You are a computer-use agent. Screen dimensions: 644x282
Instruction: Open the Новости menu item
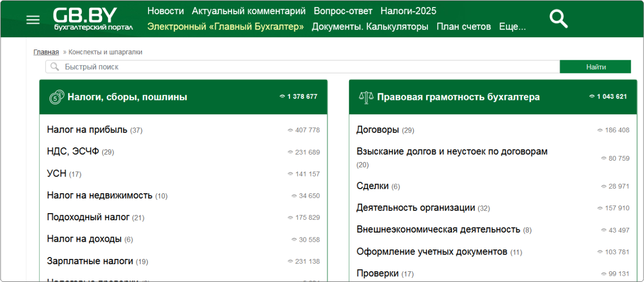coord(165,11)
